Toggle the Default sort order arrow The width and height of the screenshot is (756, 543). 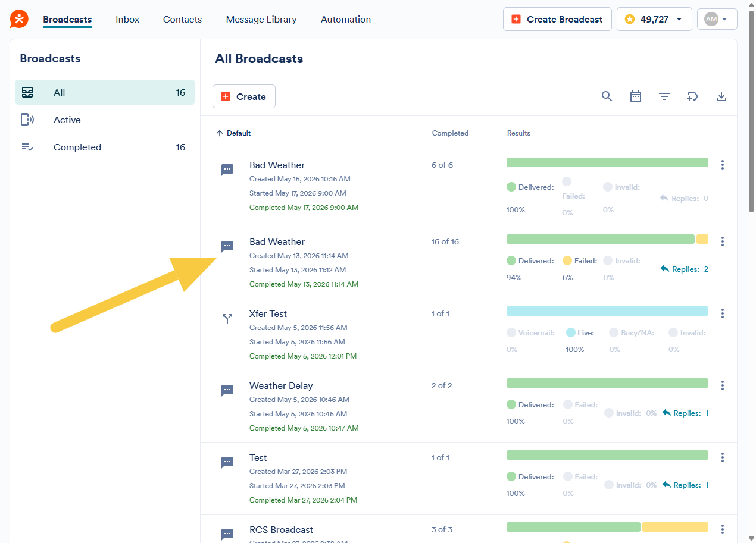[220, 133]
